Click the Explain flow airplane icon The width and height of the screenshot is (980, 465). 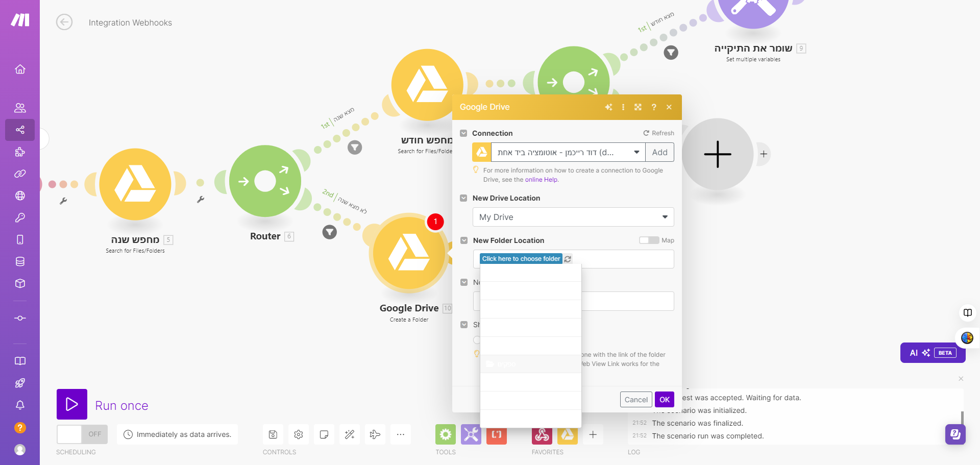[375, 434]
